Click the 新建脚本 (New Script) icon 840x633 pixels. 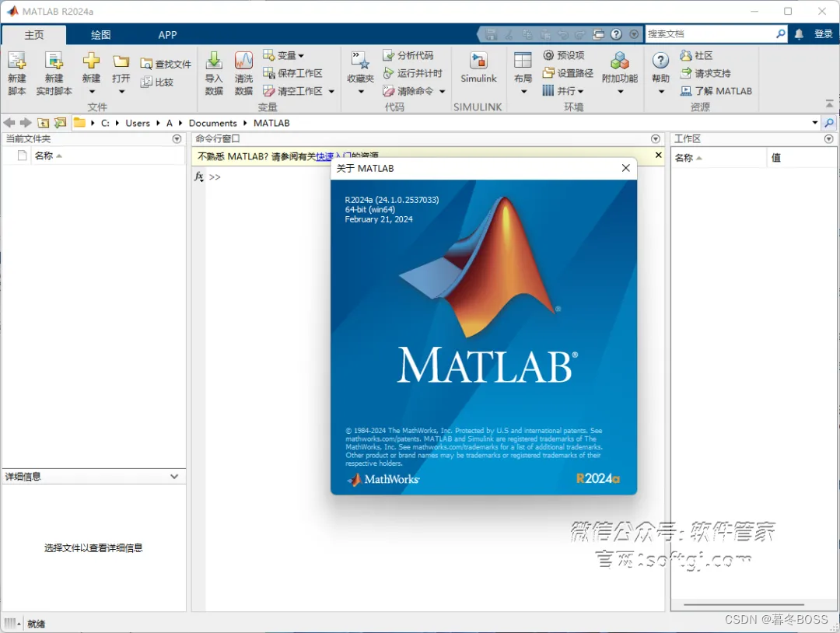click(x=16, y=61)
